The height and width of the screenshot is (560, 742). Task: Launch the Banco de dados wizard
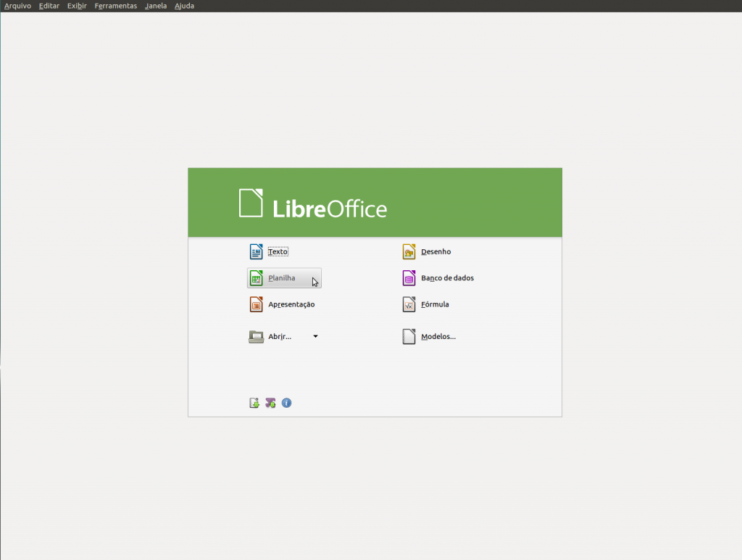(438, 278)
